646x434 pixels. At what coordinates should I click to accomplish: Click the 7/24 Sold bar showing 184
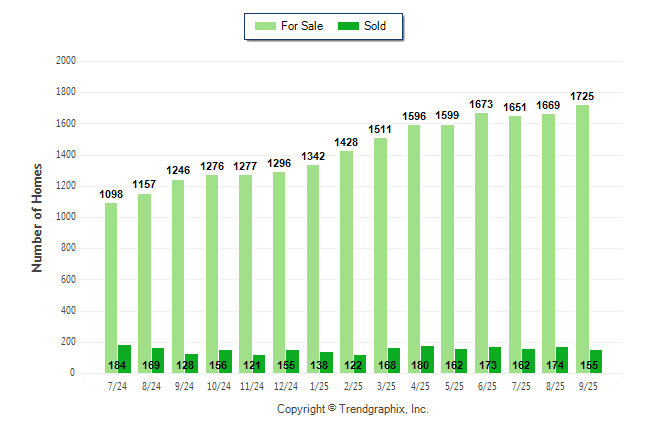click(125, 359)
